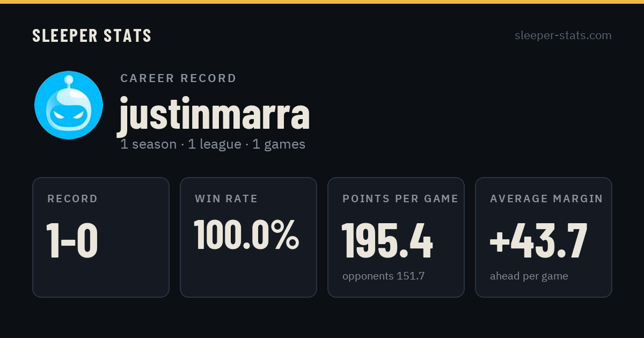Image resolution: width=644 pixels, height=338 pixels.
Task: Click the blue robot avatar icon
Action: coord(69,105)
